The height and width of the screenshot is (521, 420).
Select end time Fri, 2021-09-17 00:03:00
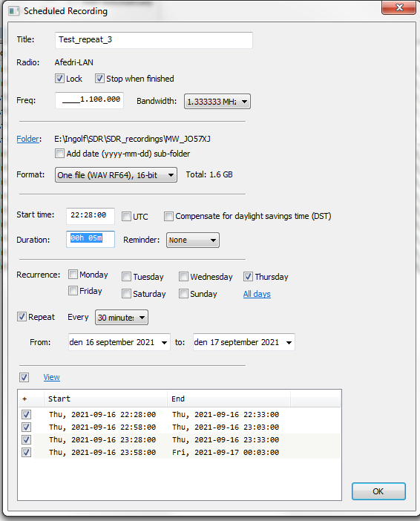pyautogui.click(x=226, y=453)
